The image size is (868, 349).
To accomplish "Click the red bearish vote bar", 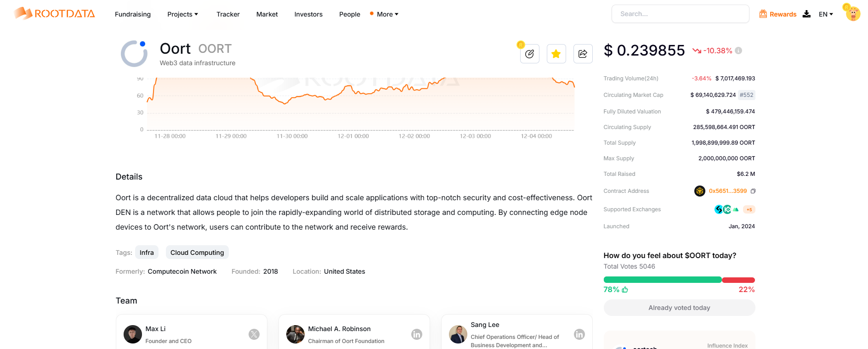I will [x=738, y=280].
